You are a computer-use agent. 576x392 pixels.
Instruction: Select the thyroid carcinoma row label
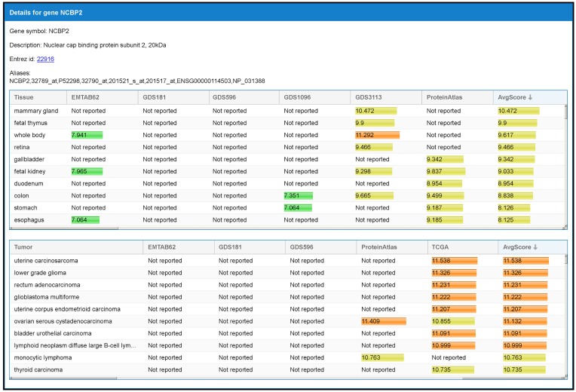tap(38, 370)
